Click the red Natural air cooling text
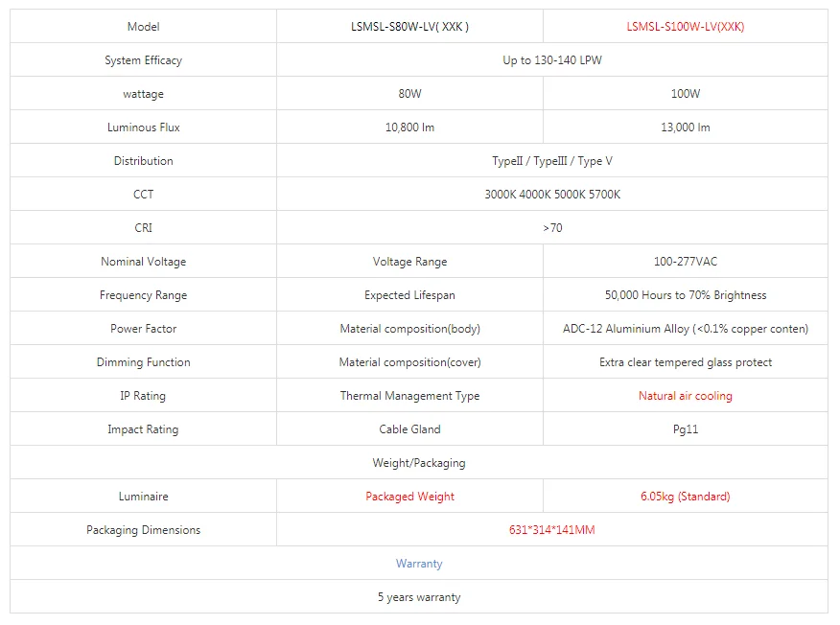Screen dimensions: 840x625 tap(685, 396)
